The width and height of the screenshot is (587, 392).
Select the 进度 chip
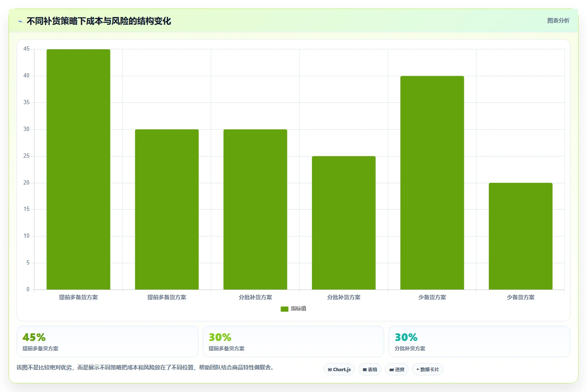tap(397, 369)
